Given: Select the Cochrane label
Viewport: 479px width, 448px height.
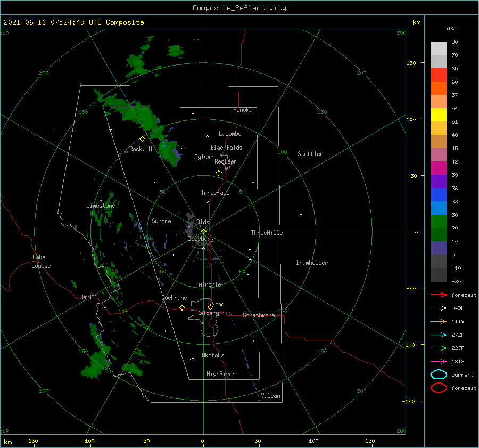Looking at the screenshot, I should point(174,298).
